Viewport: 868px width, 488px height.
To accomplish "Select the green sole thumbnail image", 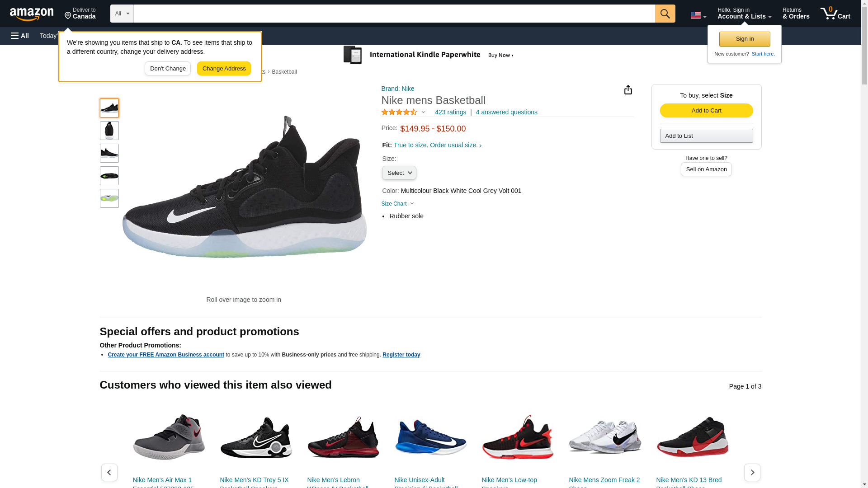I will [109, 198].
